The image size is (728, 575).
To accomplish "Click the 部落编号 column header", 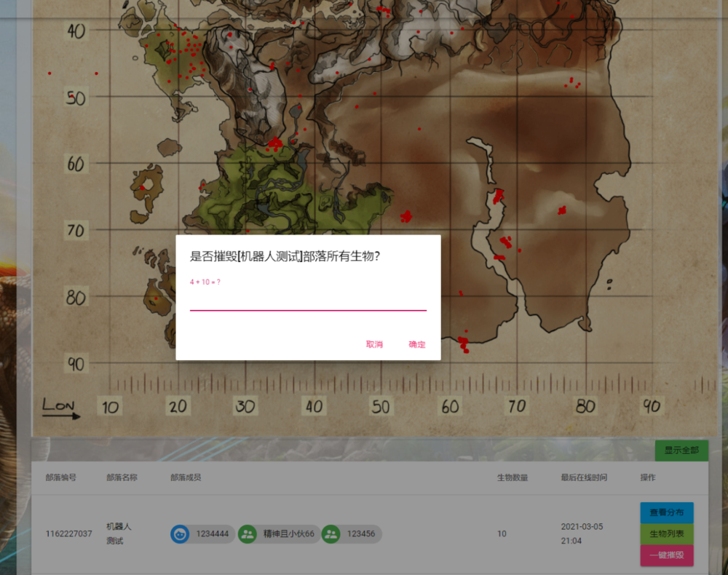I will click(x=60, y=478).
